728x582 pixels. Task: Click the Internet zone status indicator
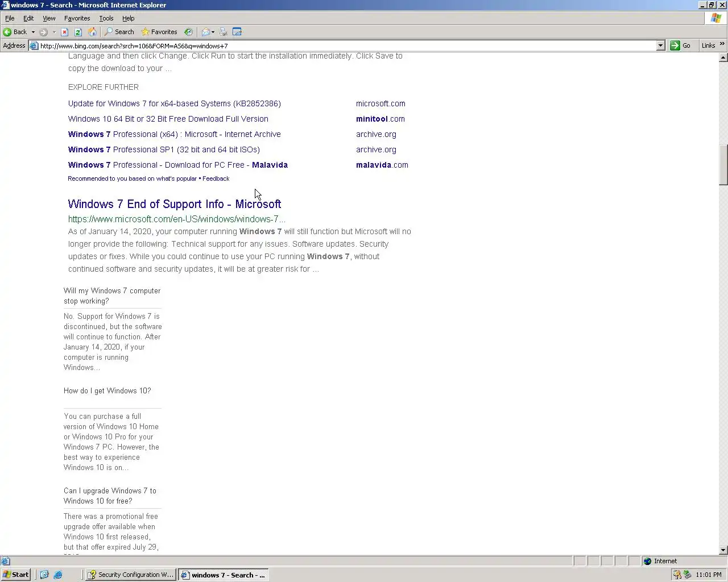[684, 561]
